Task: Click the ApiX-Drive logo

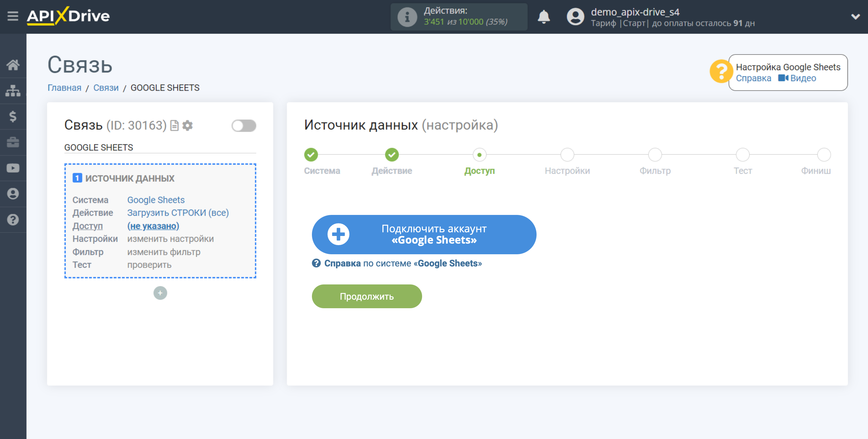Action: [68, 16]
